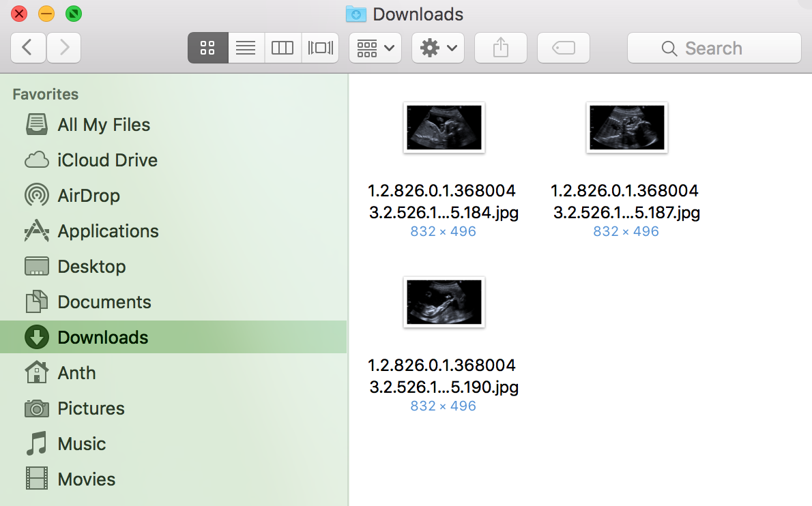The height and width of the screenshot is (506, 812).
Task: Open Pictures in sidebar
Action: coord(173,408)
